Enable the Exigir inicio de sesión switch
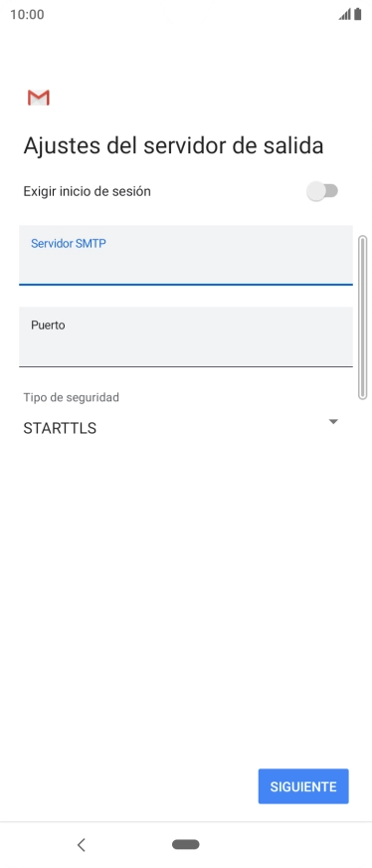This screenshot has width=372, height=868. coord(322,191)
